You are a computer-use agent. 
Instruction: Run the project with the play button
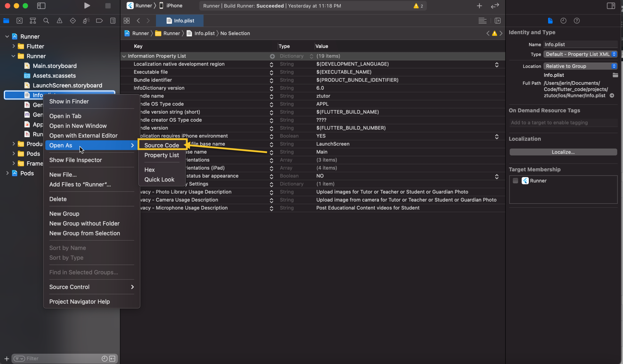(x=87, y=5)
